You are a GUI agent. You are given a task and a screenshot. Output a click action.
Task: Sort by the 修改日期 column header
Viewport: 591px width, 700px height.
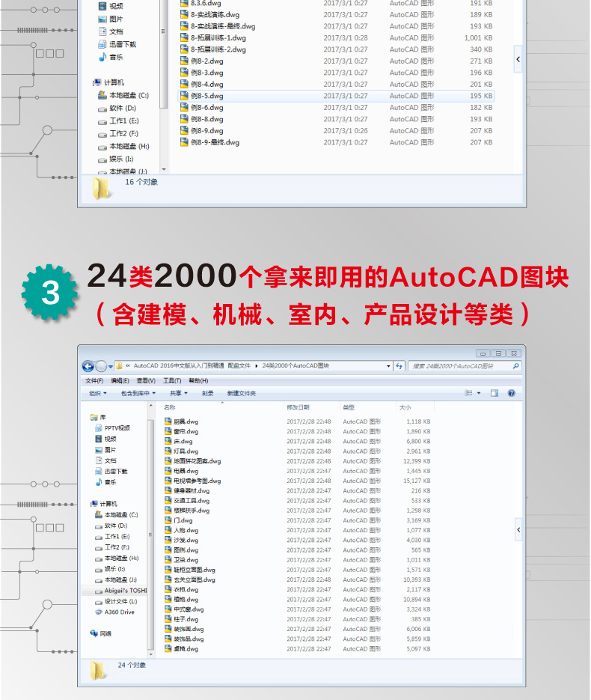click(298, 407)
